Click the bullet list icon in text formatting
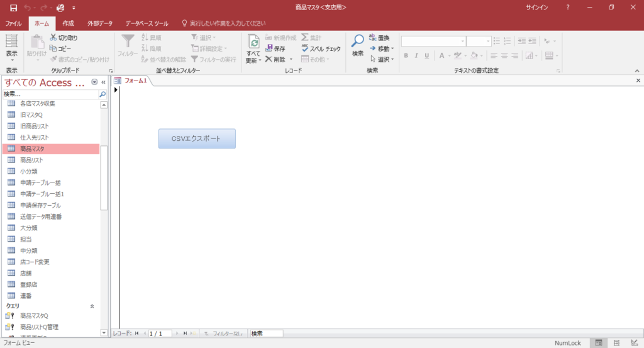 click(497, 41)
